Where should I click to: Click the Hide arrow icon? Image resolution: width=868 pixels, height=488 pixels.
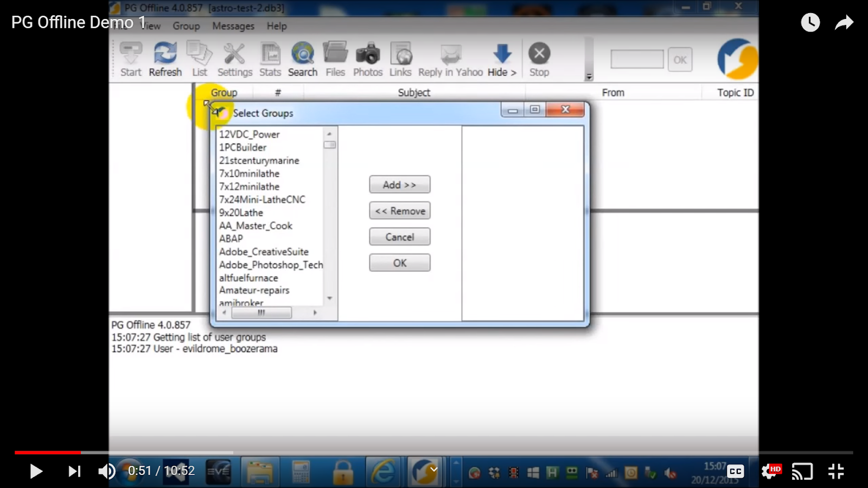[502, 59]
